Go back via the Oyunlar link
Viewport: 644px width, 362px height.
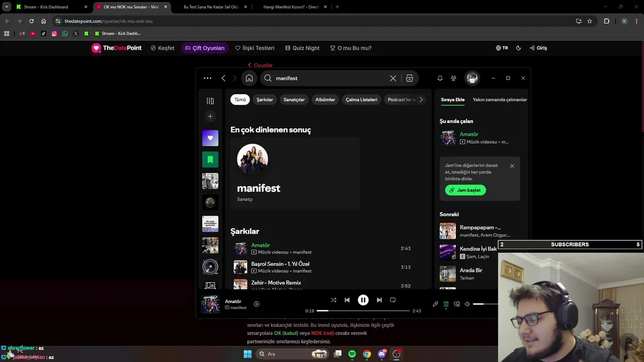click(x=260, y=65)
